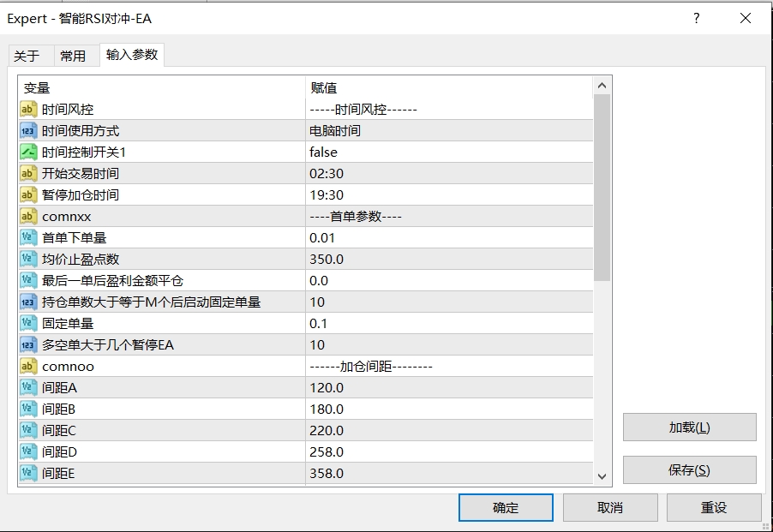Select the ------加仓间距-------- value cell
Image resolution: width=773 pixels, height=532 pixels.
click(x=449, y=367)
